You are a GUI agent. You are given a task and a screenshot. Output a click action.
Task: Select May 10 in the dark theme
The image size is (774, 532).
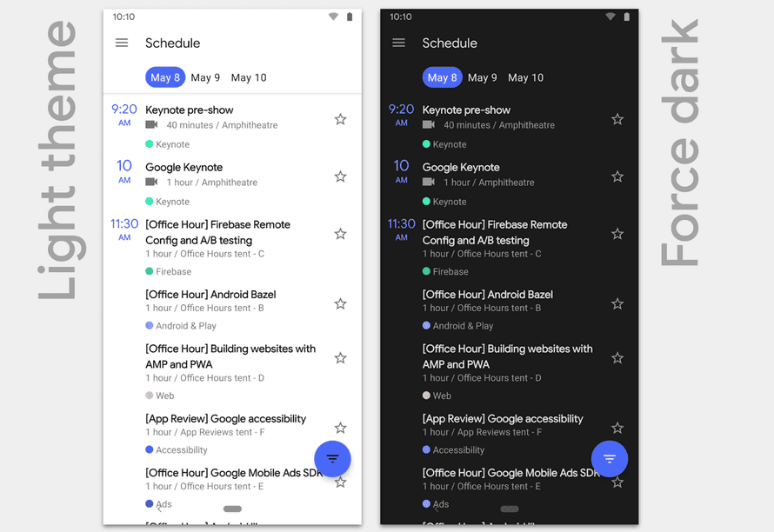pos(525,77)
